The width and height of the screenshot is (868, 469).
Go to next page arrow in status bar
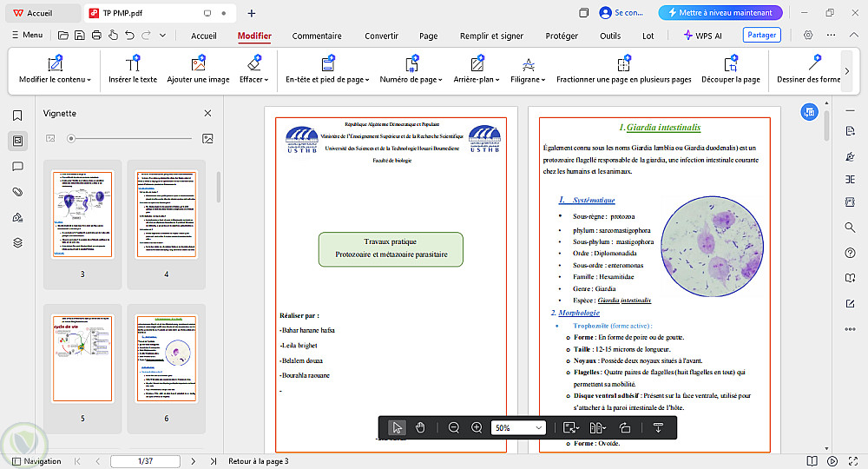click(x=193, y=460)
